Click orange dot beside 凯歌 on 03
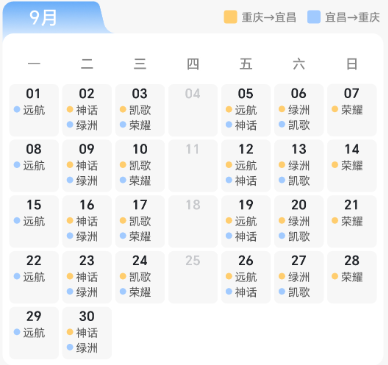This screenshot has width=388, height=365. [123, 109]
